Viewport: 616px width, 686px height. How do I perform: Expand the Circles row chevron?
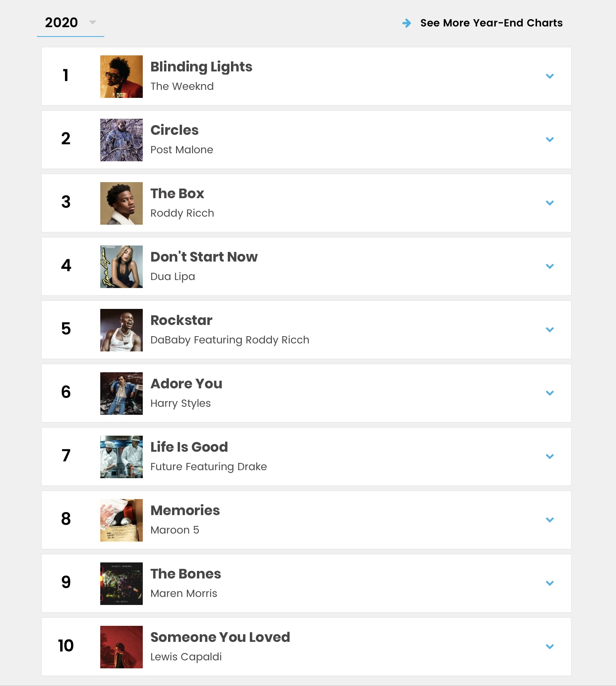point(549,140)
